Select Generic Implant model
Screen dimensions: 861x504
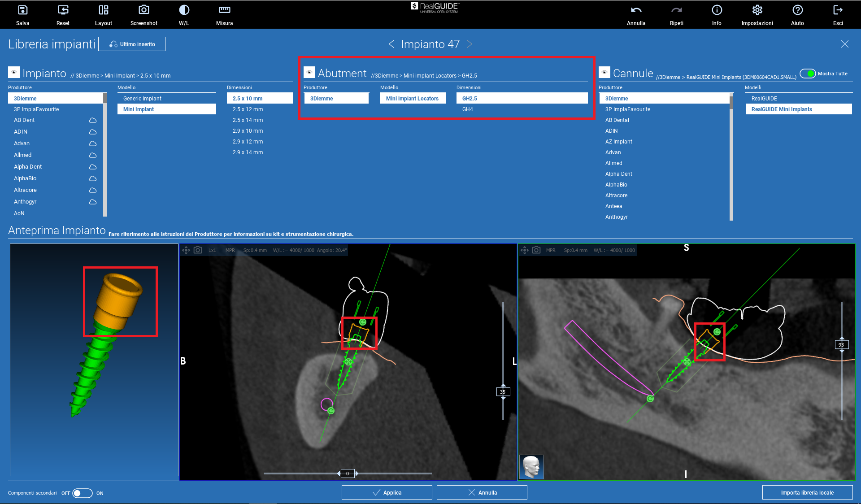[142, 99]
